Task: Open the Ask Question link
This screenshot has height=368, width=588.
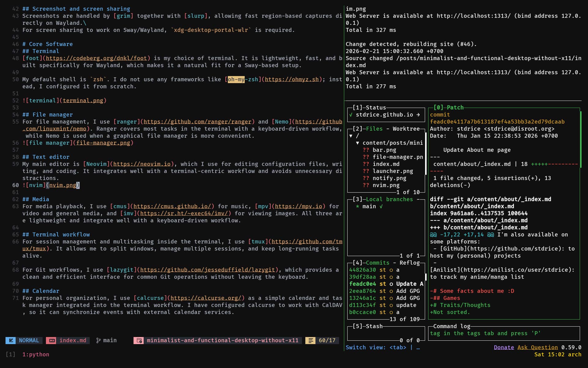Action: (537, 347)
